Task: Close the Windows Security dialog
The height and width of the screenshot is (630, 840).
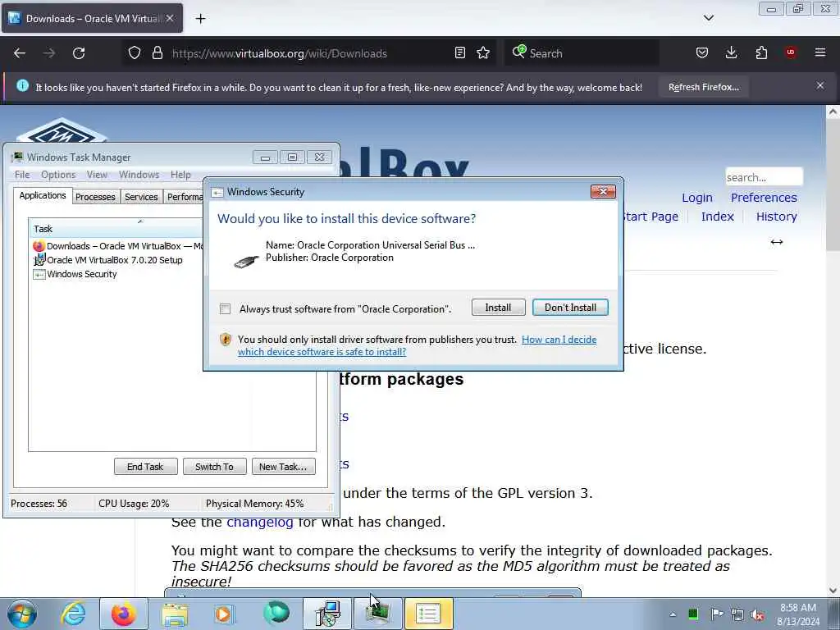Action: coord(603,192)
